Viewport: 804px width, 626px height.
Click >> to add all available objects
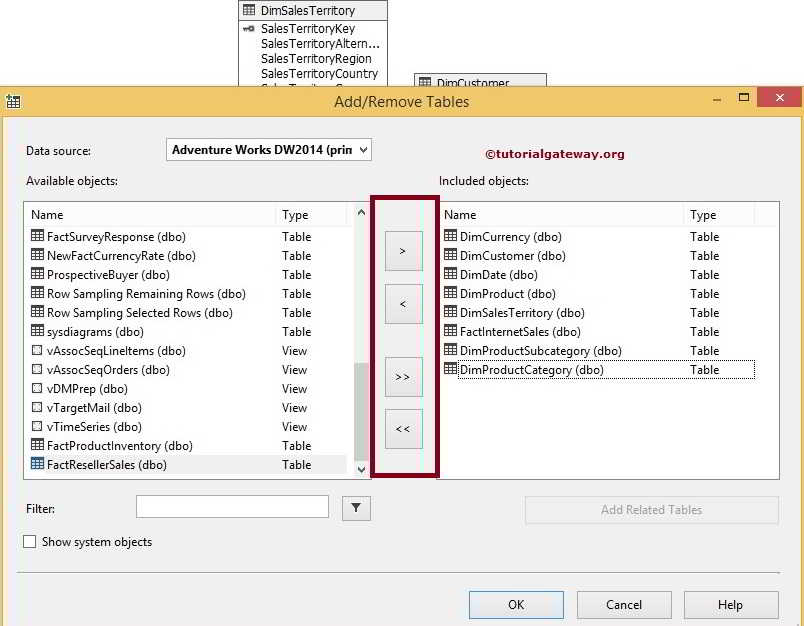click(x=404, y=377)
